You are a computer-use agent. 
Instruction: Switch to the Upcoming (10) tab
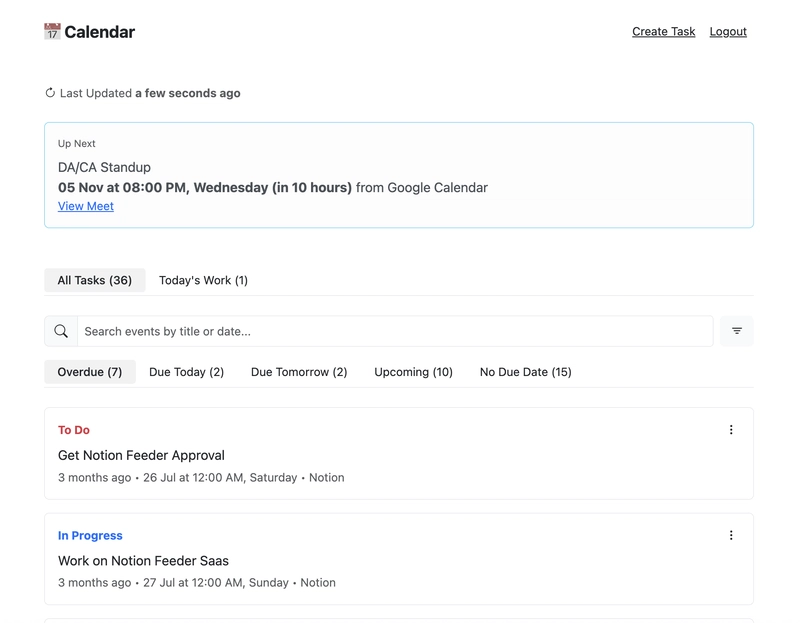(x=413, y=372)
